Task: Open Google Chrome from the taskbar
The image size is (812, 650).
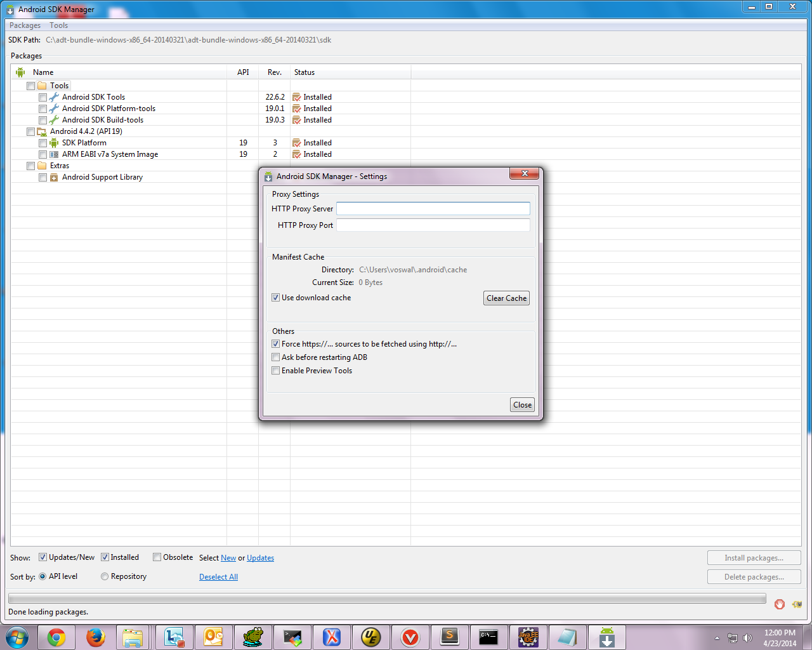Action: click(56, 637)
